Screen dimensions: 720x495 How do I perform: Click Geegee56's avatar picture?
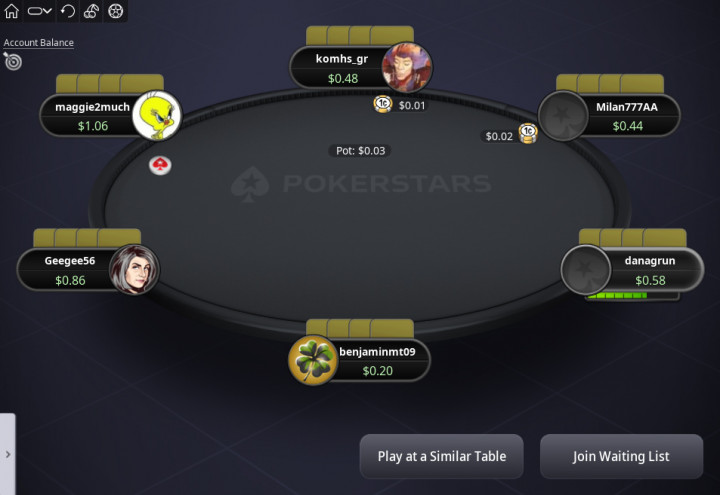134,270
